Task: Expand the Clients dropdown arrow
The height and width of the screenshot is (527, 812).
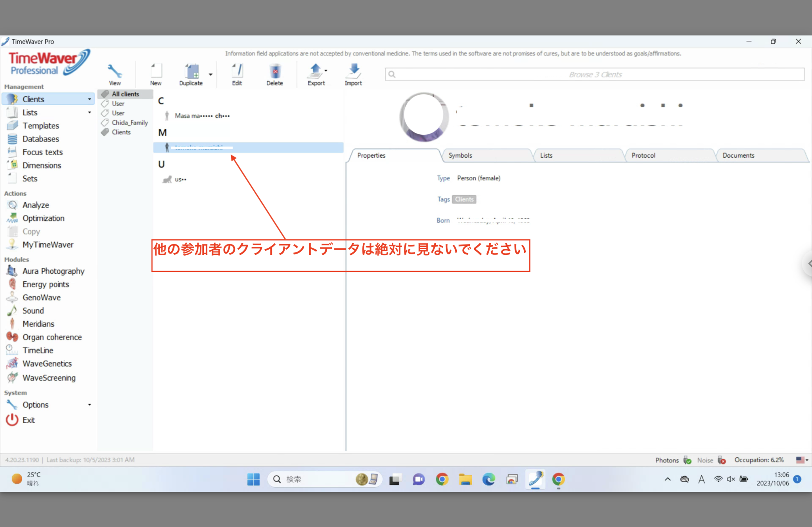Action: 90,99
